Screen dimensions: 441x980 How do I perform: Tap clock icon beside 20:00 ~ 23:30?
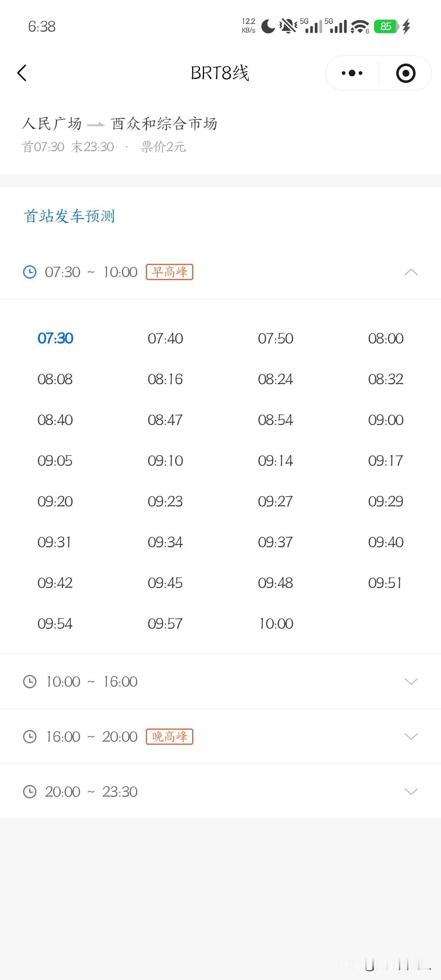tap(30, 792)
